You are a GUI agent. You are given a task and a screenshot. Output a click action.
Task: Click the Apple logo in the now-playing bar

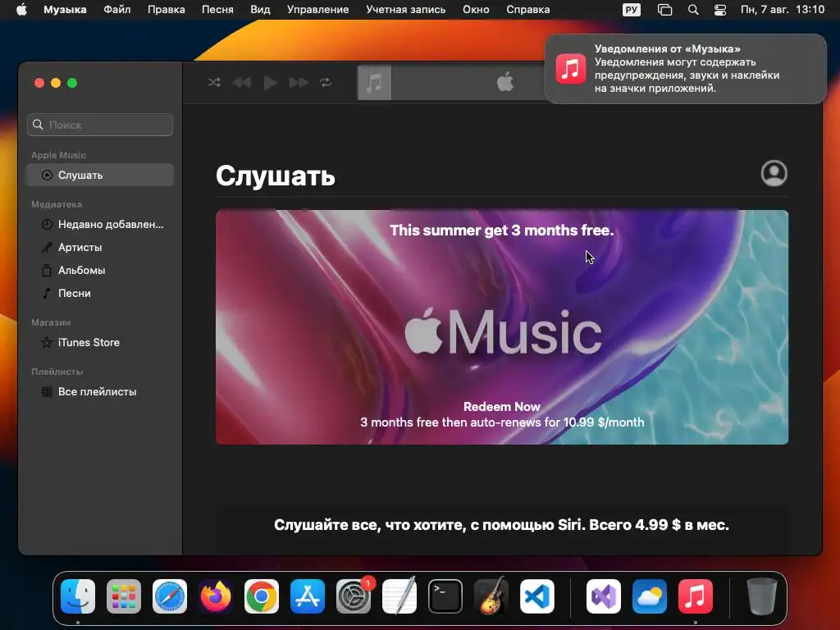click(x=505, y=82)
